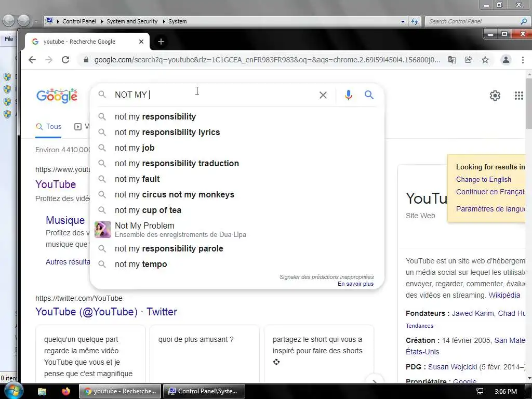The height and width of the screenshot is (399, 532).
Task: Open Autres résultats link
Action: (68, 262)
